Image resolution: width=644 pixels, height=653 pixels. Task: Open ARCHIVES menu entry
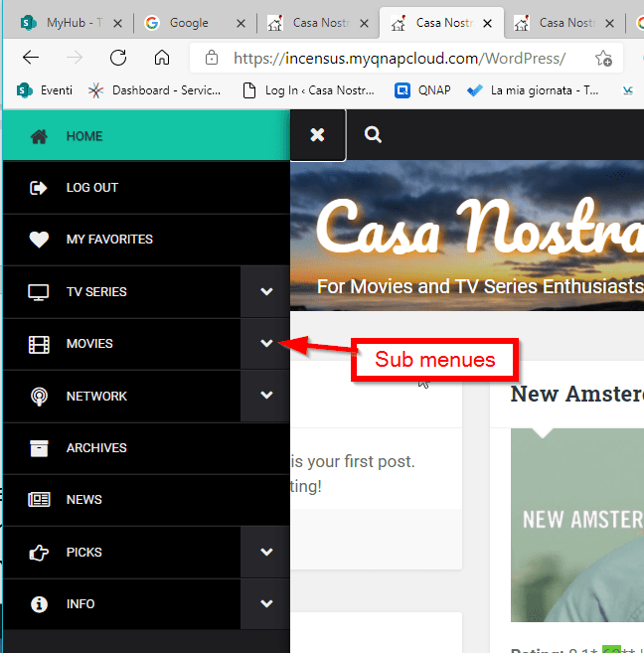[146, 448]
